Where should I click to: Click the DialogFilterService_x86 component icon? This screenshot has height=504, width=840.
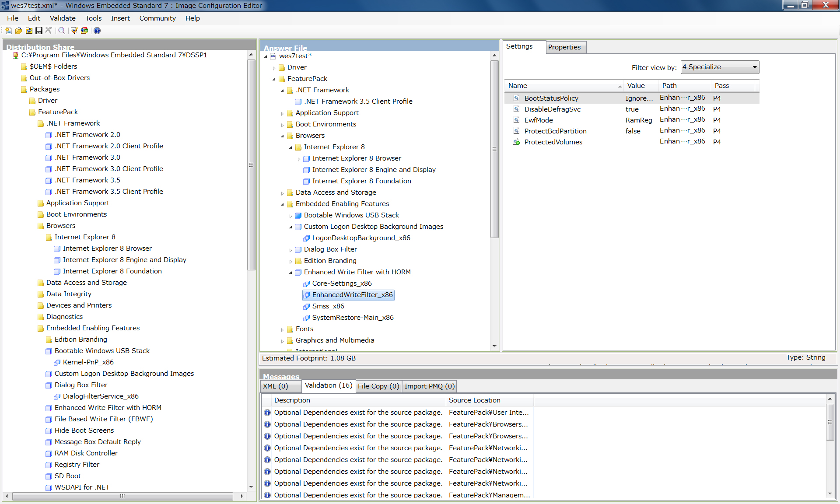pyautogui.click(x=57, y=396)
